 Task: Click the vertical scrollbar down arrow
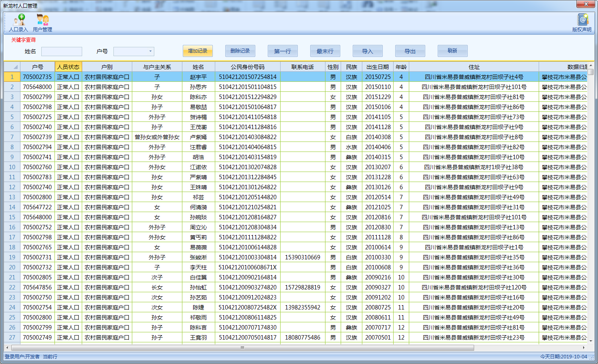(591, 340)
